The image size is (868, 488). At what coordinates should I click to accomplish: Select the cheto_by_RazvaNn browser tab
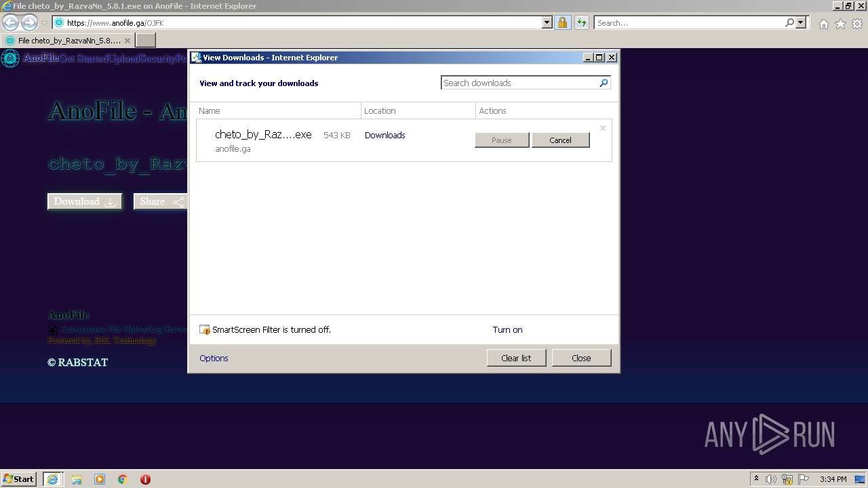pos(68,40)
